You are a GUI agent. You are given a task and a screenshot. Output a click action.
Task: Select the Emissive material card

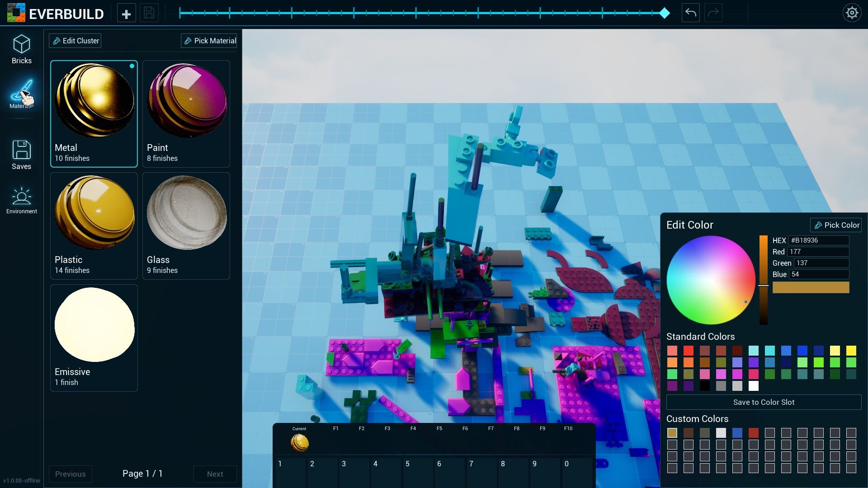[x=94, y=338]
